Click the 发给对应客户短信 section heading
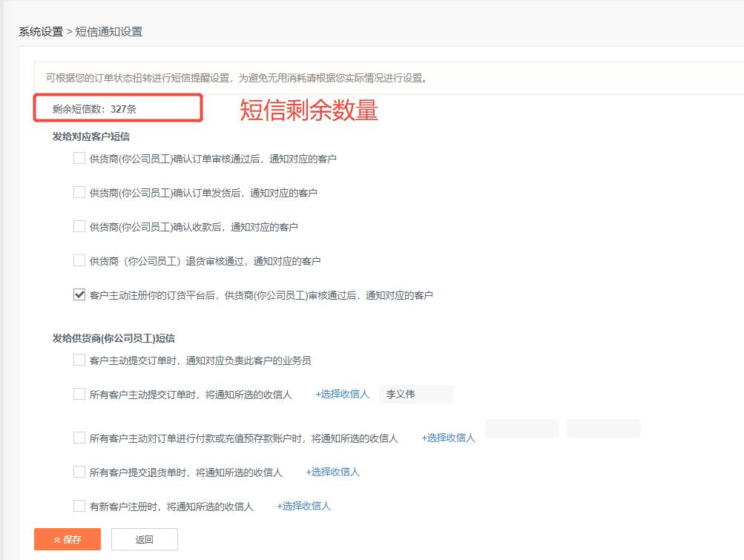The width and height of the screenshot is (744, 560). coord(91,136)
